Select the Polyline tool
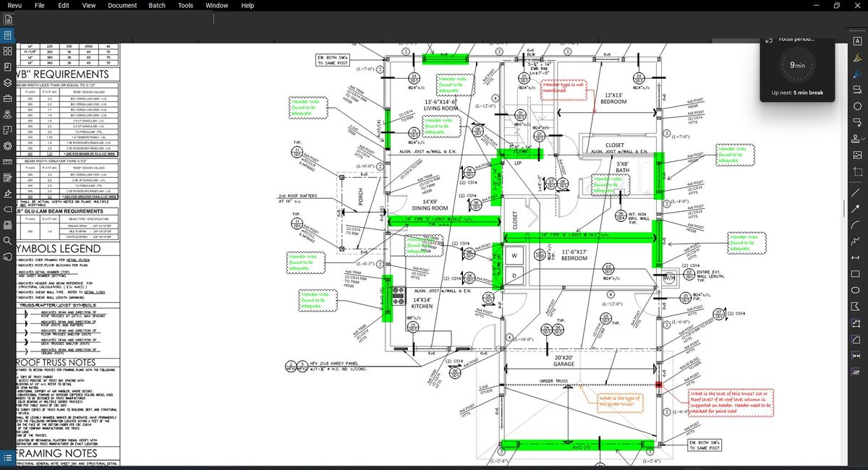The image size is (868, 470). pos(856,241)
